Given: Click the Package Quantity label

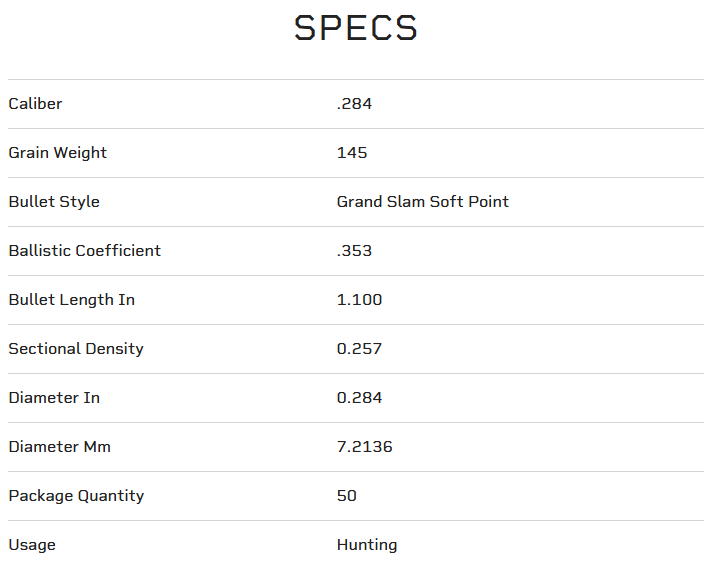Looking at the screenshot, I should pos(76,496).
